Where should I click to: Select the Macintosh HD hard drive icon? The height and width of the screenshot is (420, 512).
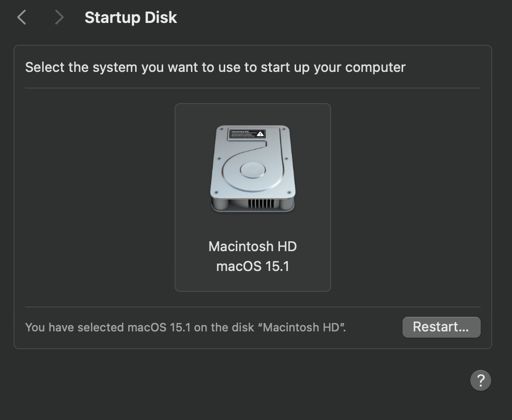pyautogui.click(x=253, y=169)
